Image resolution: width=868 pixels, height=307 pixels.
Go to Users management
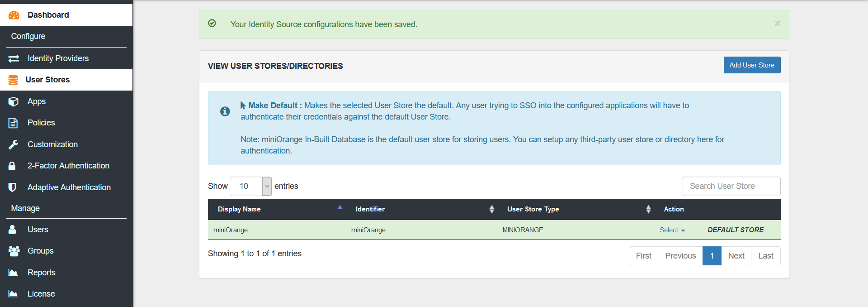pyautogui.click(x=66, y=230)
